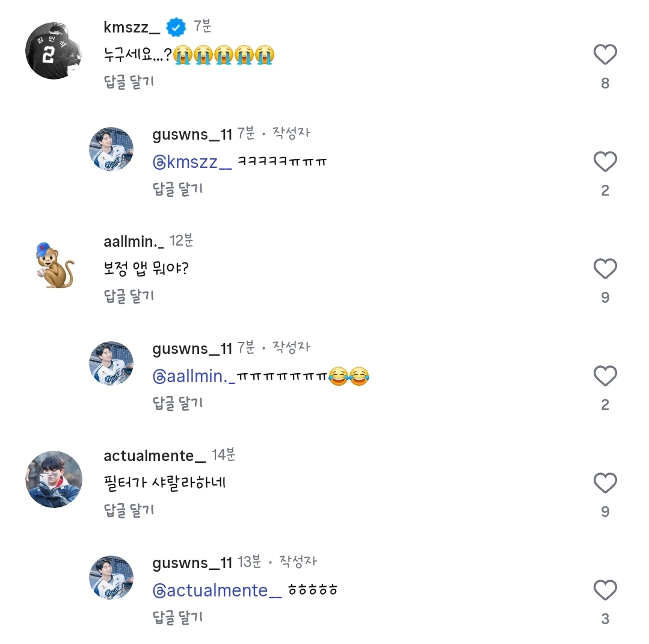Open the @kmszz__ mention link
The height and width of the screenshot is (644, 649).
pyautogui.click(x=192, y=162)
